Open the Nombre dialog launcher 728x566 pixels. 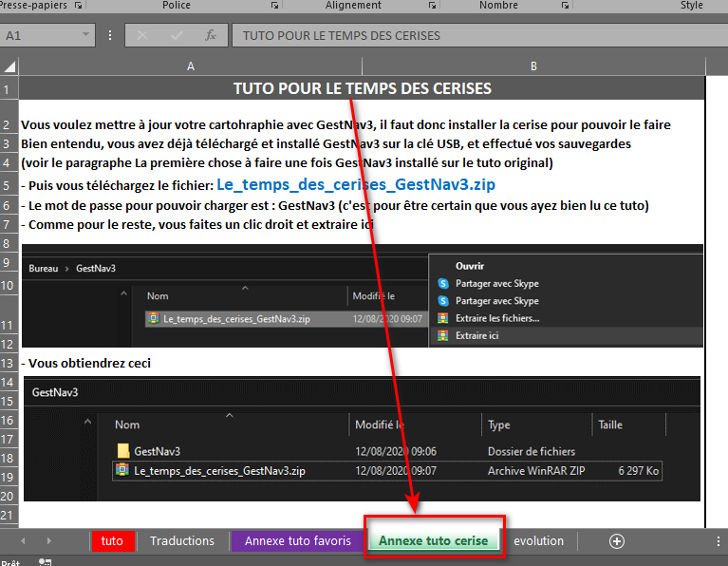(x=565, y=5)
